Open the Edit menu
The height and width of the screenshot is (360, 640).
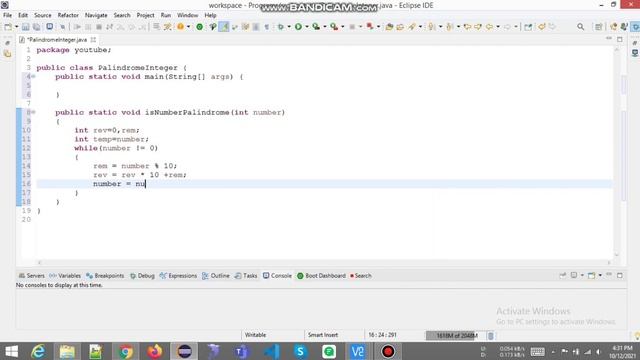23,15
